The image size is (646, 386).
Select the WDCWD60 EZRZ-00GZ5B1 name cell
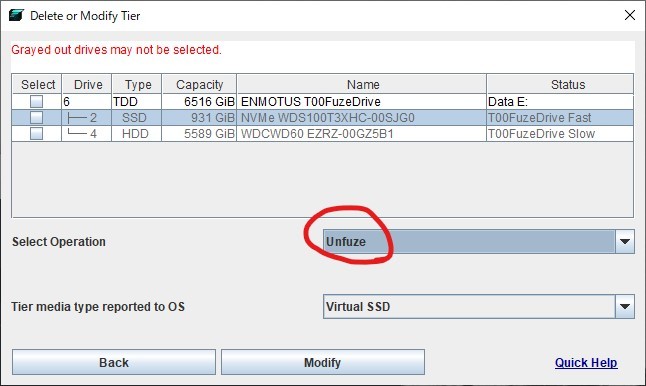362,133
